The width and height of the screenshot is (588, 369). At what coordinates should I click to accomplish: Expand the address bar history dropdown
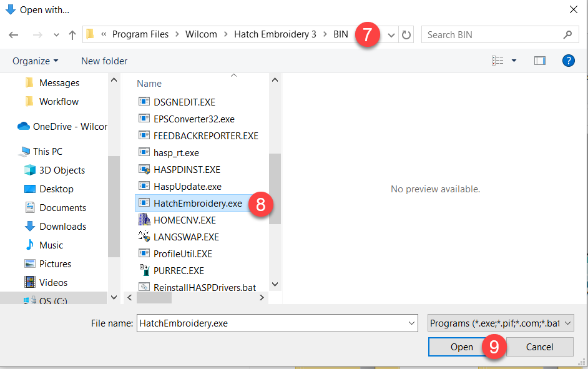click(x=391, y=35)
